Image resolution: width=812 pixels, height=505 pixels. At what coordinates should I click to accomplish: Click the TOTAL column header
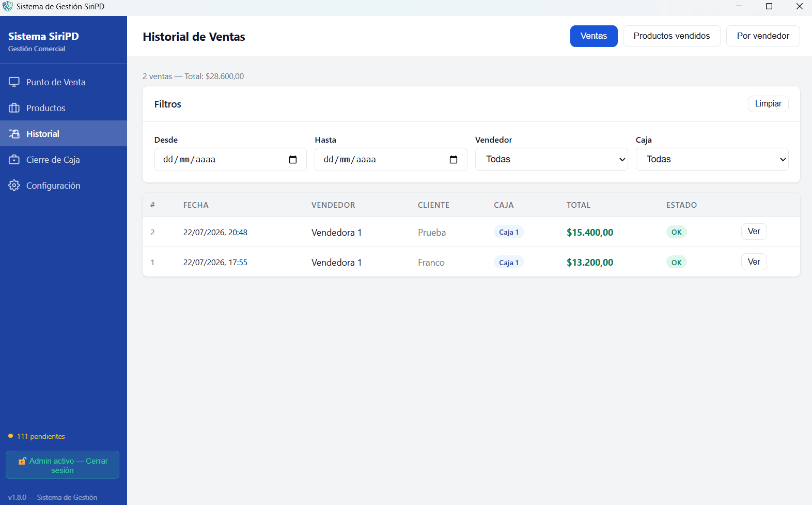click(579, 205)
